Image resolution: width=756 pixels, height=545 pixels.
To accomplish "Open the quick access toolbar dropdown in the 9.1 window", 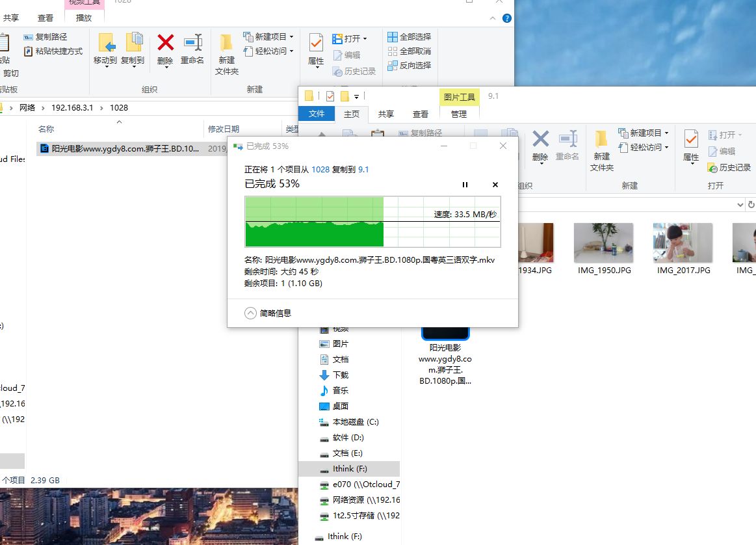I will 356,96.
